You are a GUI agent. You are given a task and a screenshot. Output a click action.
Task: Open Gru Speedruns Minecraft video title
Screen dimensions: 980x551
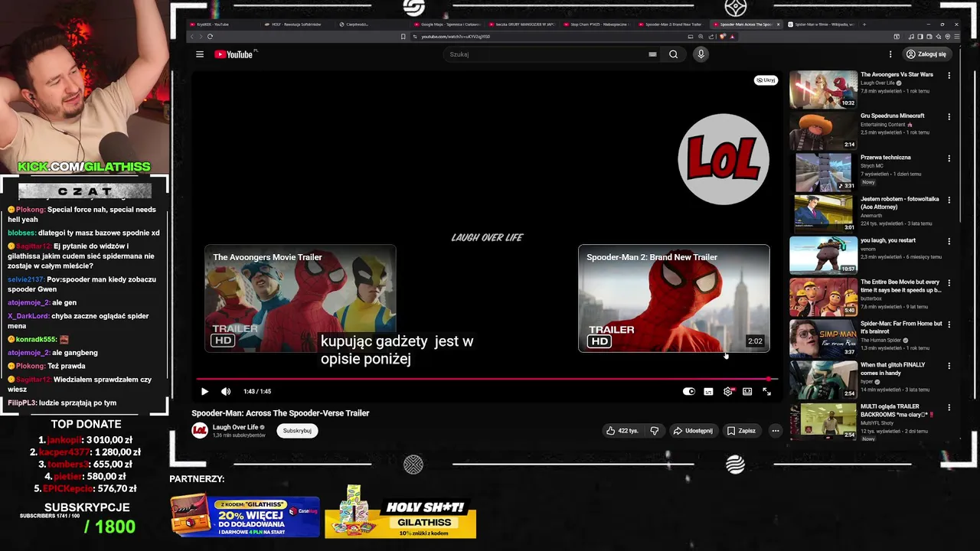[892, 116]
